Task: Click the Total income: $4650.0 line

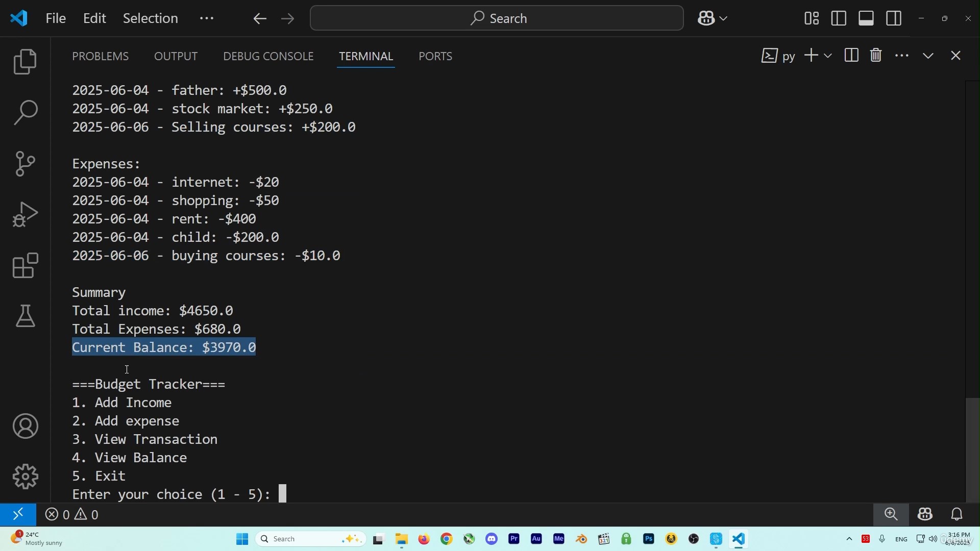Action: pos(153,311)
